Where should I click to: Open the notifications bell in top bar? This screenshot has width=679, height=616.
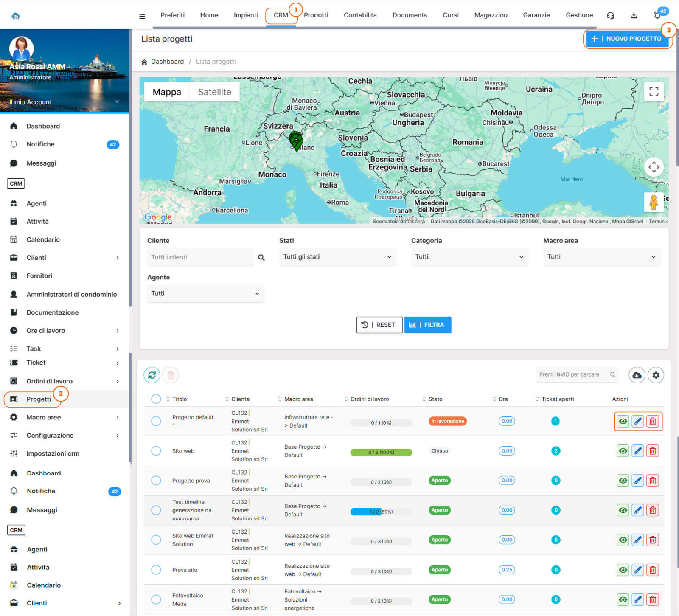pyautogui.click(x=657, y=16)
